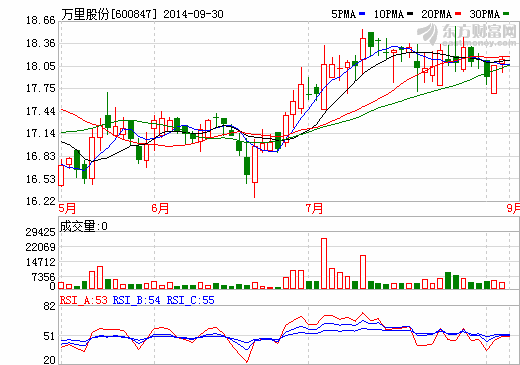Select the 5月 marker on the time axis
Screen dimensions: 520x365
coord(67,209)
